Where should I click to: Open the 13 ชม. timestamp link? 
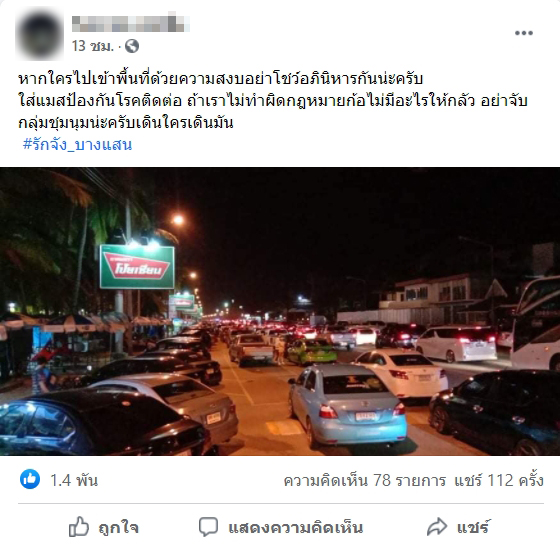[93, 46]
